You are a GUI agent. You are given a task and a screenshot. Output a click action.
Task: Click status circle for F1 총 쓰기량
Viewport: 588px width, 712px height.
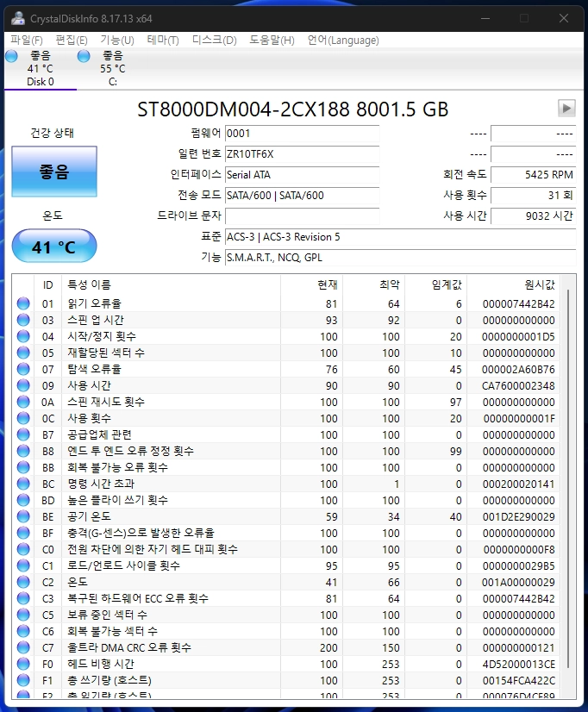click(23, 680)
